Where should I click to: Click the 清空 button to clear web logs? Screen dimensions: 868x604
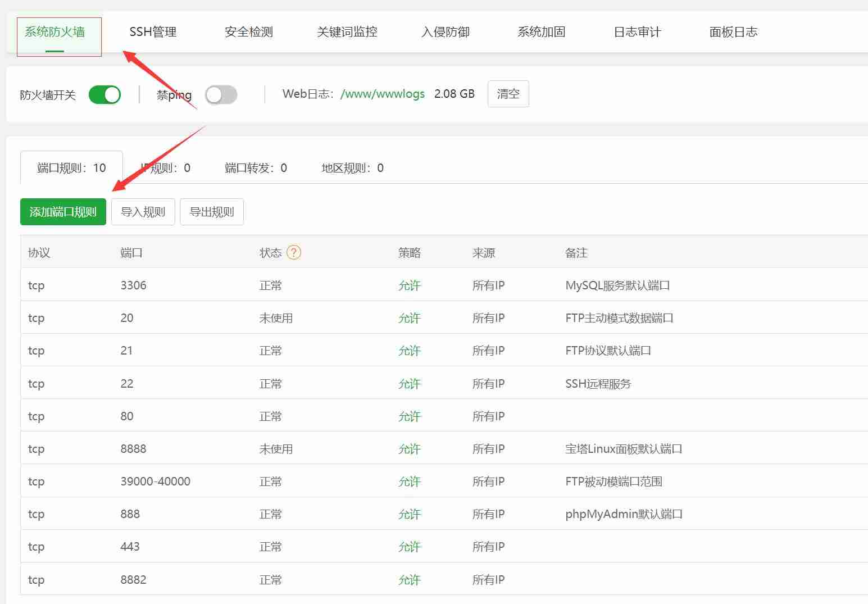508,94
